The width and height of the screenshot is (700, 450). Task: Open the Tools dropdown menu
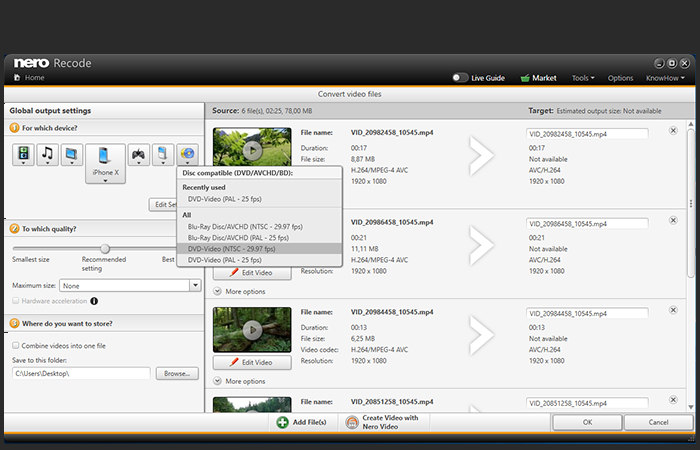(x=582, y=77)
